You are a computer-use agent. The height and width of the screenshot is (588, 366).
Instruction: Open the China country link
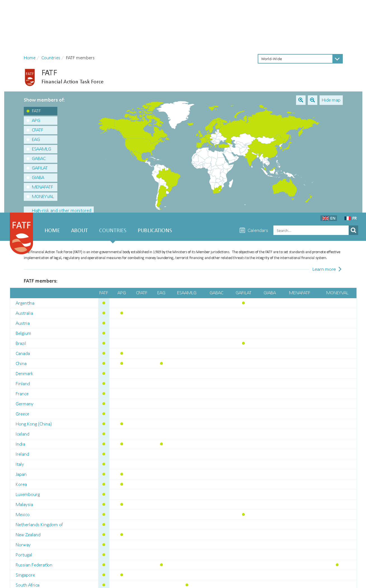[21, 364]
